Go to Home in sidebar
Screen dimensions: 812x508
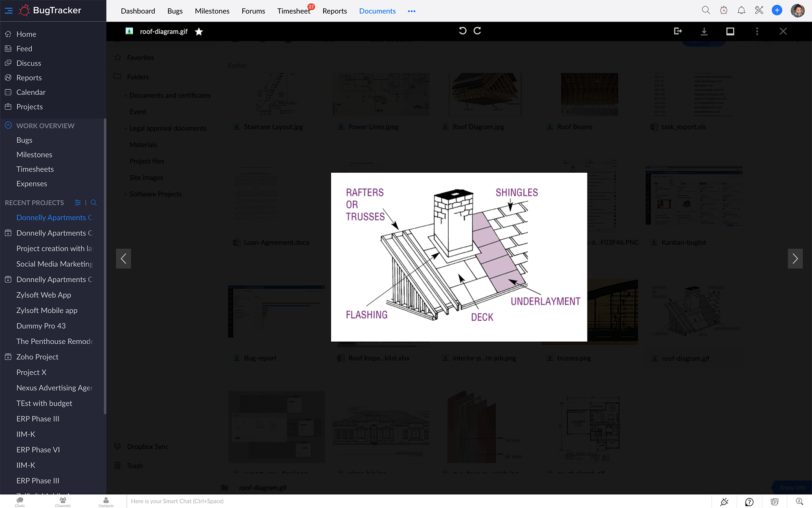point(26,34)
